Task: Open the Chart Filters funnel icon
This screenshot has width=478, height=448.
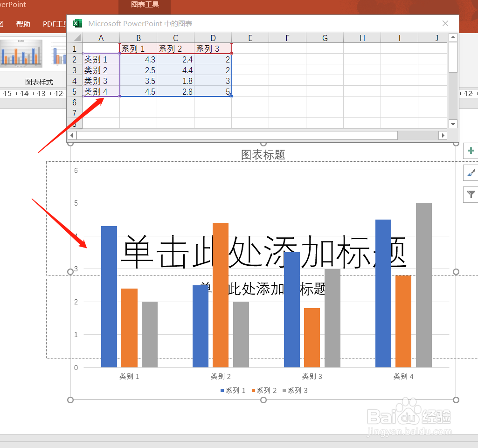Action: pyautogui.click(x=471, y=194)
